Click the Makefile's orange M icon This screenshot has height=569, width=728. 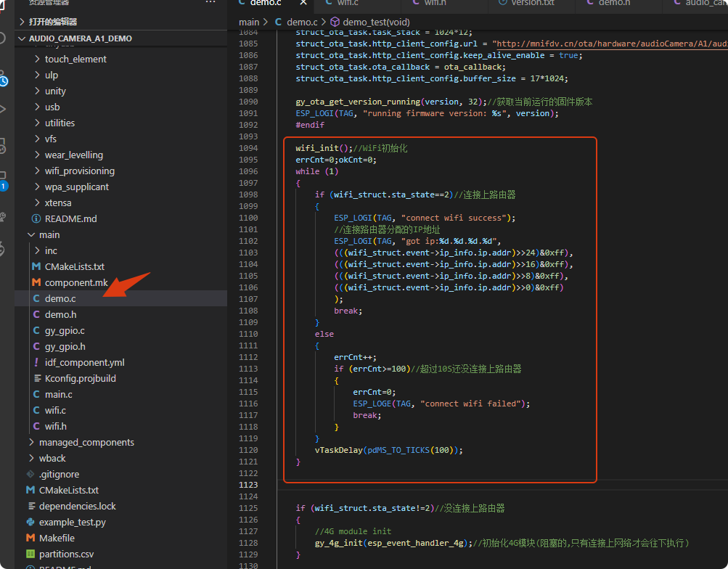coord(30,538)
